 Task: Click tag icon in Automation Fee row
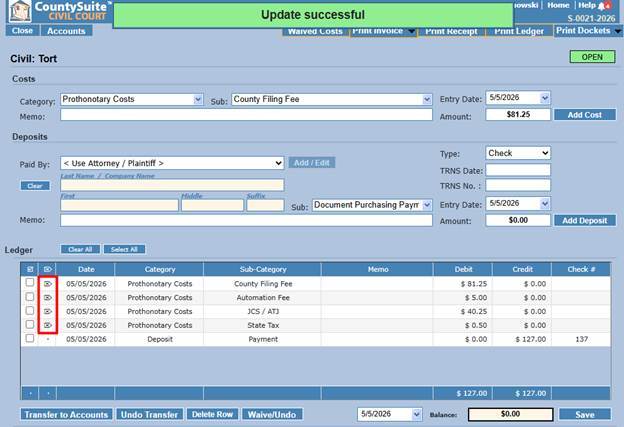pyautogui.click(x=48, y=298)
